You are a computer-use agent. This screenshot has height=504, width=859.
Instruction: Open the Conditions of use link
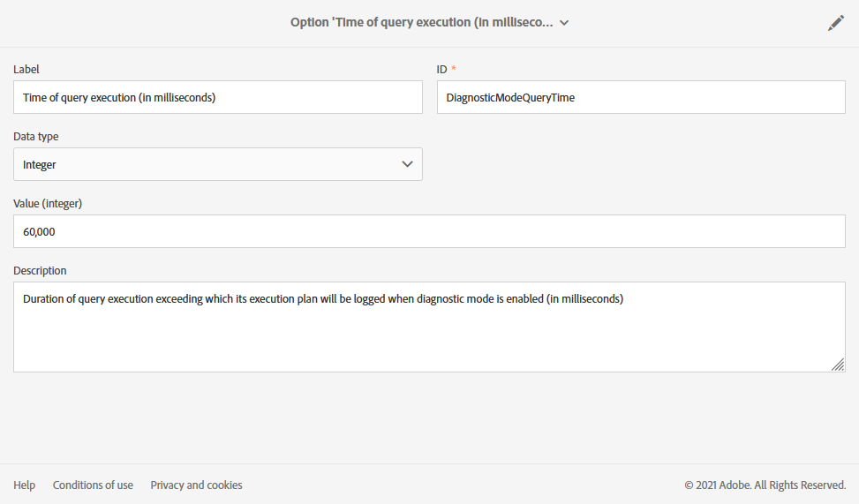click(93, 485)
